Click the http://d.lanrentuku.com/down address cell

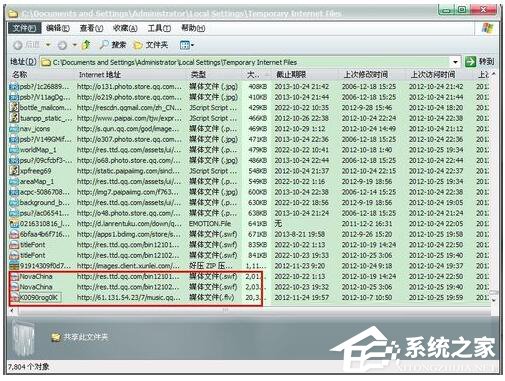[x=129, y=224]
